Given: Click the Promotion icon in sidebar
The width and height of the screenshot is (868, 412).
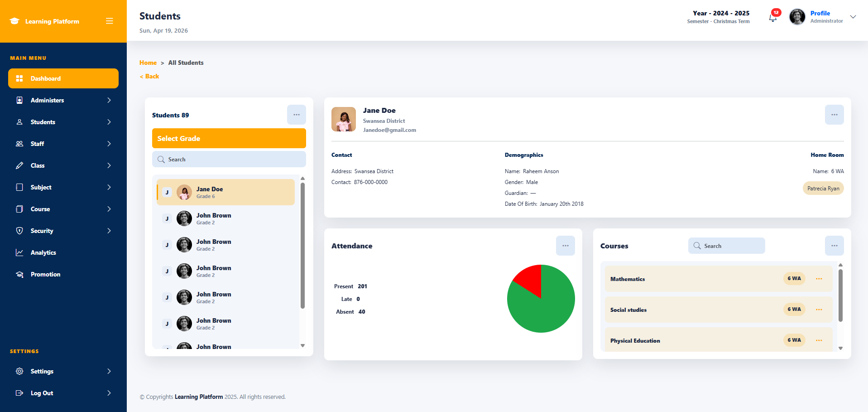Looking at the screenshot, I should (x=19, y=274).
